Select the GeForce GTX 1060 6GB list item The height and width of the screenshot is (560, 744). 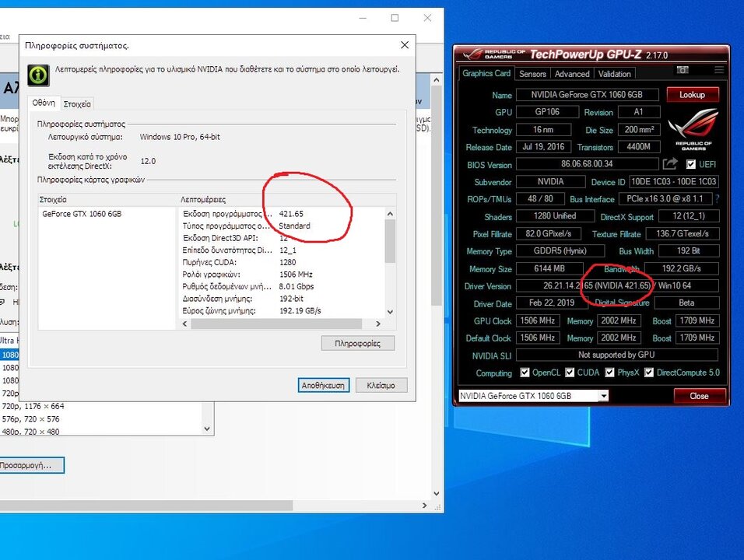[82, 214]
